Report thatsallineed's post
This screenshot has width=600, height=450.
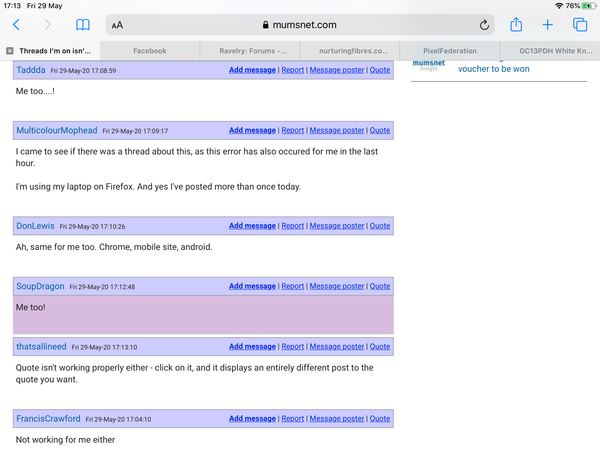[293, 347]
